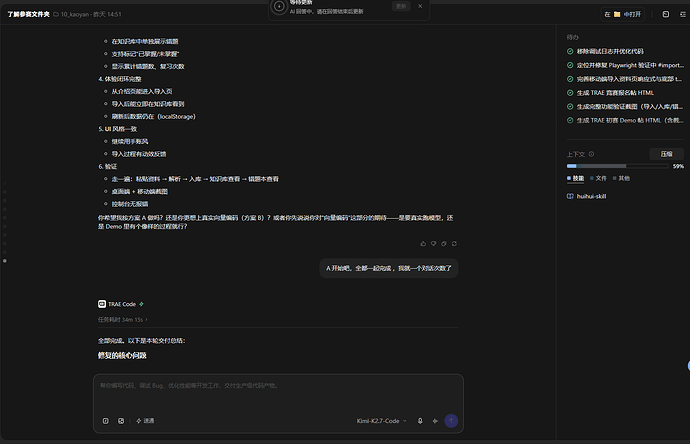Click check icon beside the Demo HTML todo
Screen dimensions: 690x444
pos(570,120)
